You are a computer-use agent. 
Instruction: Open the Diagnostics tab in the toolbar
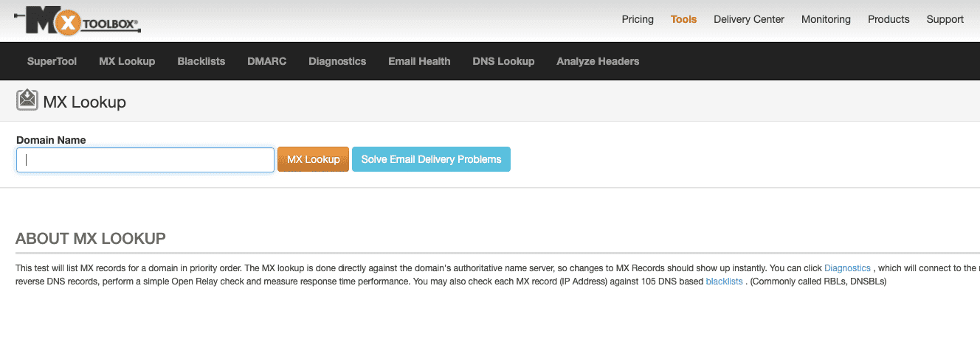[337, 61]
